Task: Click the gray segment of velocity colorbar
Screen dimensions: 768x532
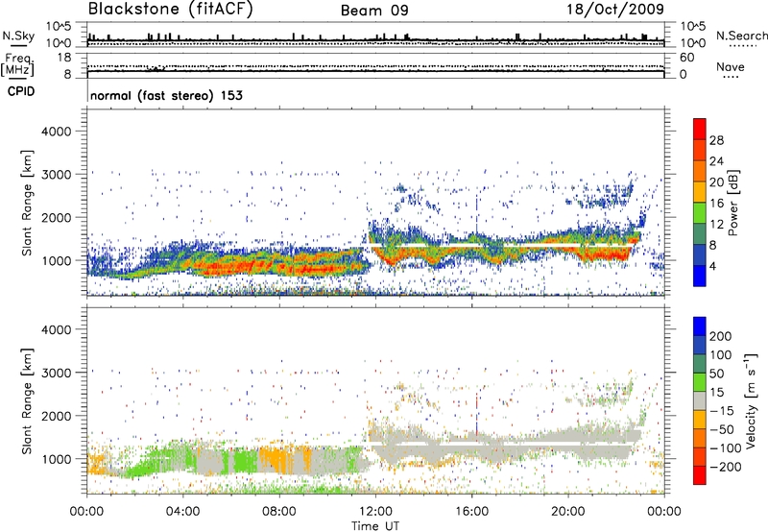Action: click(700, 400)
